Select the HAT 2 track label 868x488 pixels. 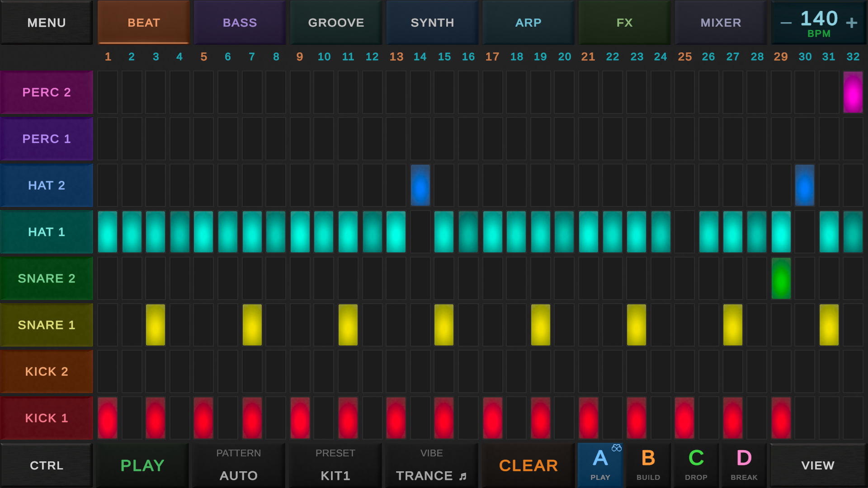tap(47, 185)
